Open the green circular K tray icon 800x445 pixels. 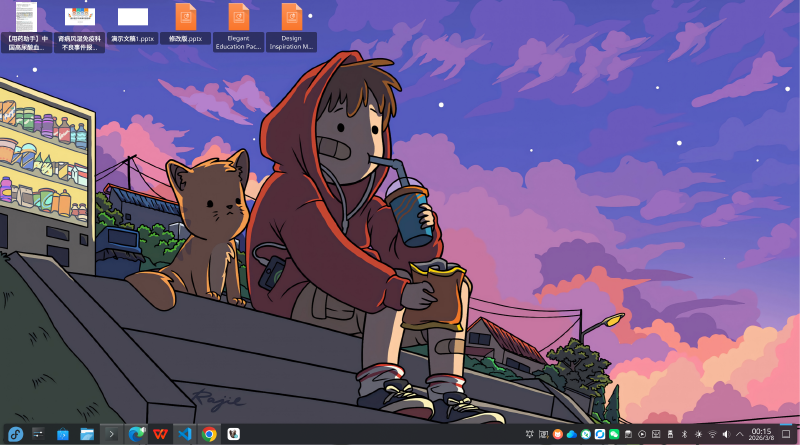click(586, 434)
